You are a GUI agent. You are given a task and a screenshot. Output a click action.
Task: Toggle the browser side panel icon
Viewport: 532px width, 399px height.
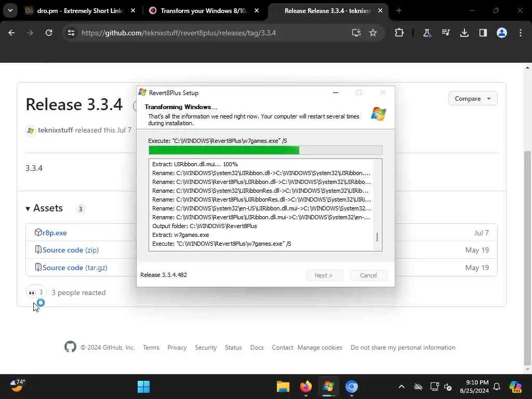pos(483,33)
